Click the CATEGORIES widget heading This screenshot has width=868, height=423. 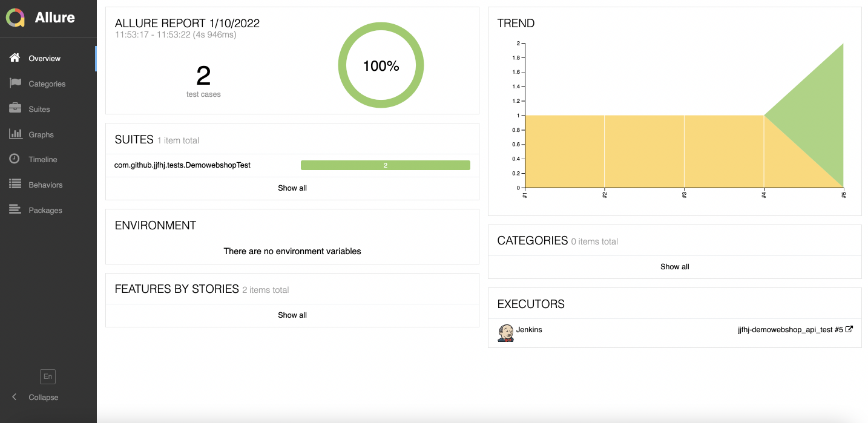tap(533, 240)
